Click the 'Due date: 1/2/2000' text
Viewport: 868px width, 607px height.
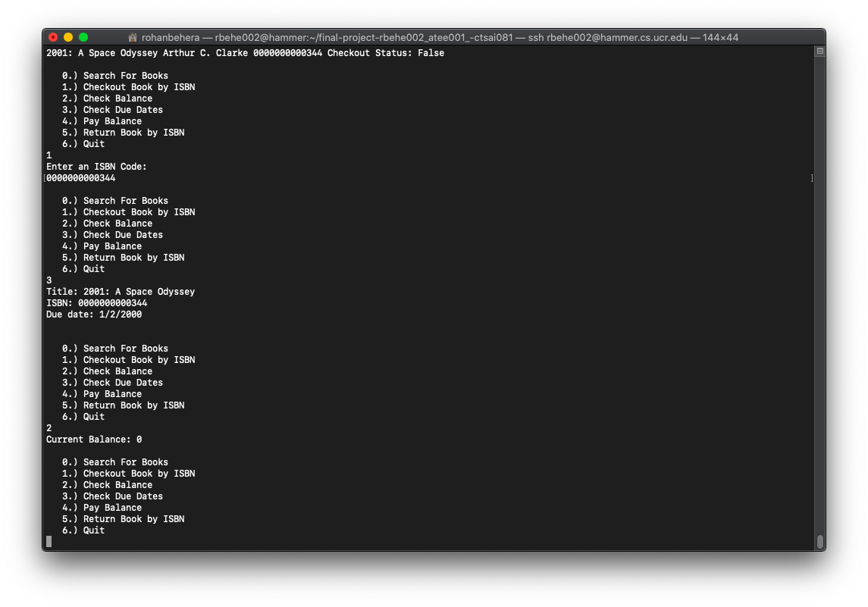[x=93, y=314]
